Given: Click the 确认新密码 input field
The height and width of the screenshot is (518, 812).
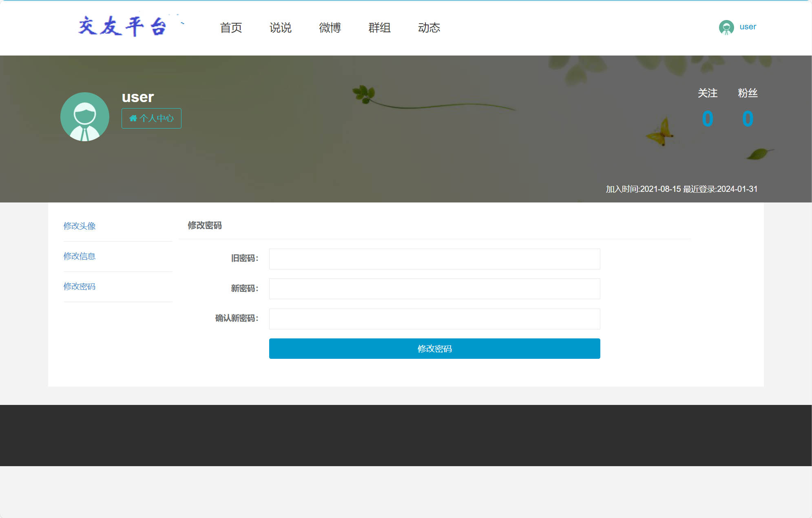Looking at the screenshot, I should (434, 319).
